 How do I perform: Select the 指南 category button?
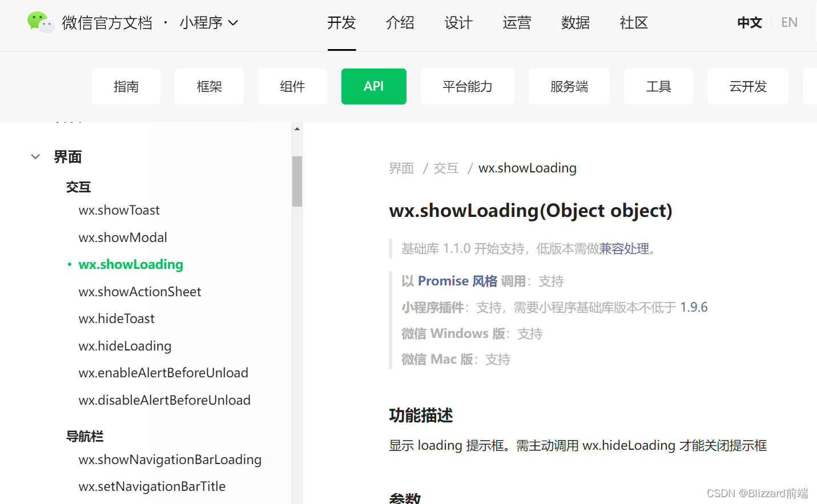[x=126, y=86]
